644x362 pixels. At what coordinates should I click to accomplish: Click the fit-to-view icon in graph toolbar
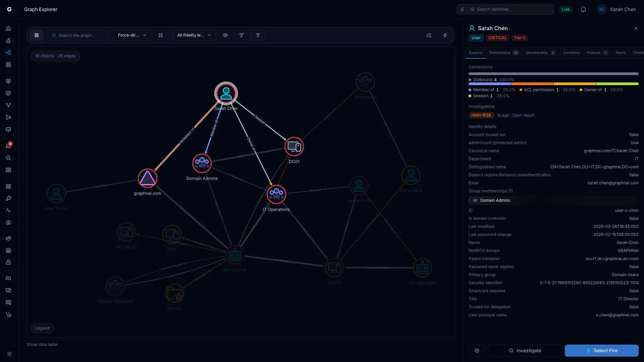point(161,35)
